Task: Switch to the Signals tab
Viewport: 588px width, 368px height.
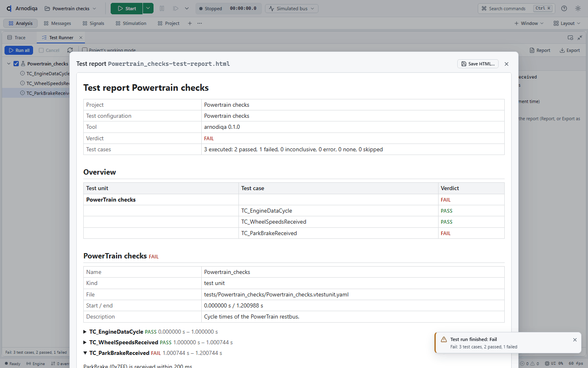Action: 94,23
